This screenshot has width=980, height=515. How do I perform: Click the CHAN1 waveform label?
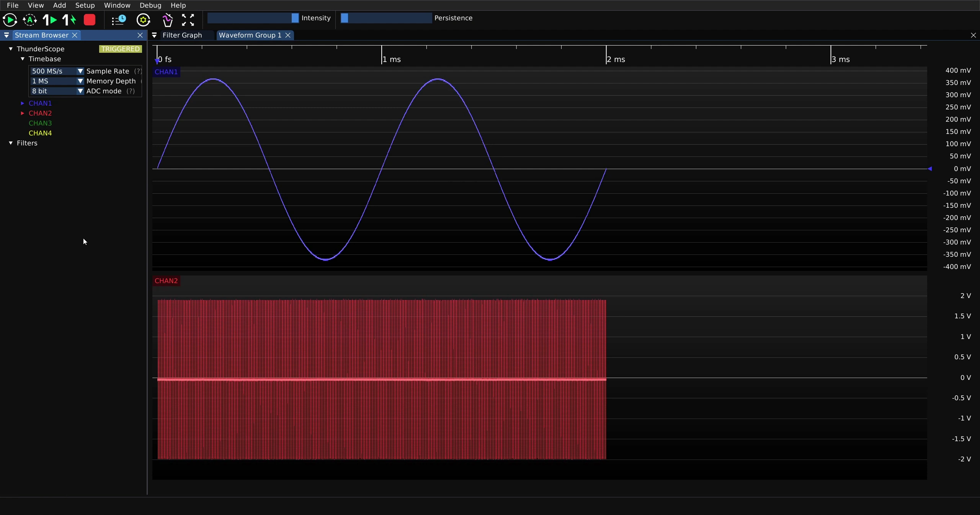coord(166,72)
